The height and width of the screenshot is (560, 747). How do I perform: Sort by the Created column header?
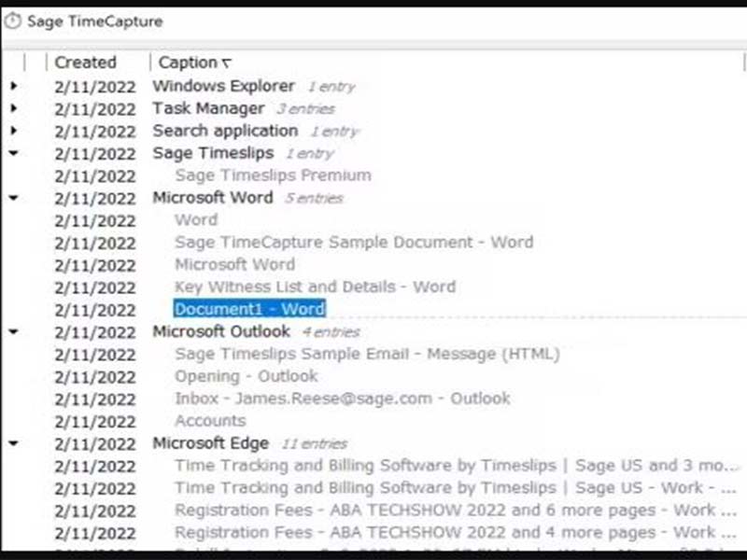[85, 63]
